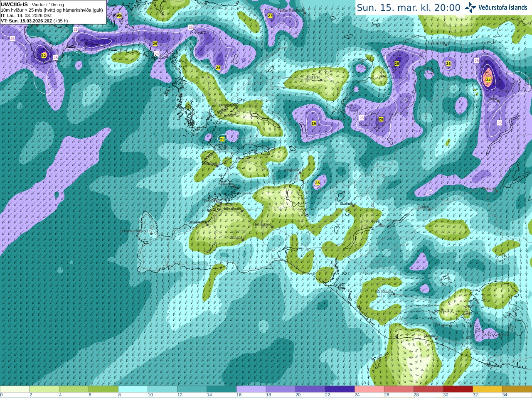Click the 2–4 m/s light green legend swatch
532x398 pixels.
(x=44, y=389)
